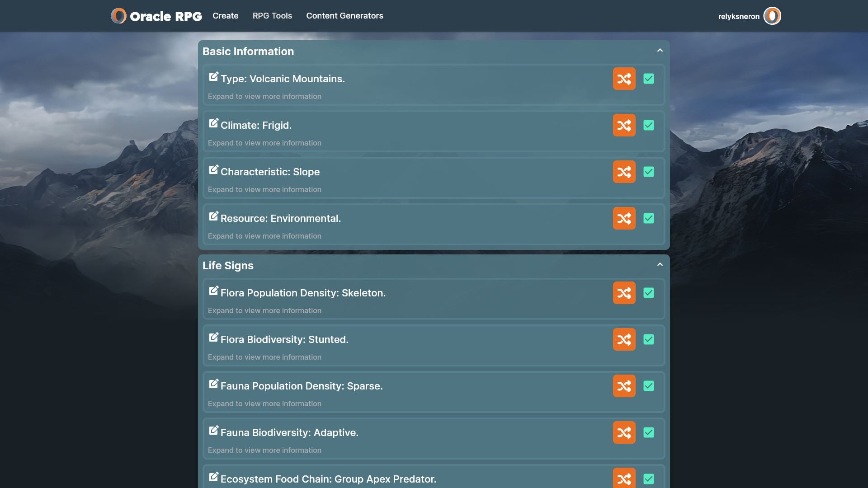The width and height of the screenshot is (868, 488).
Task: Open the relyksneron profile avatar
Action: 772,16
